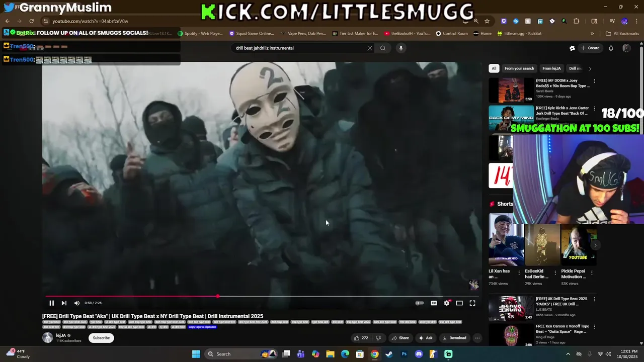The height and width of the screenshot is (362, 644).
Task: Open options for Ken Carson beat video
Action: [594, 327]
